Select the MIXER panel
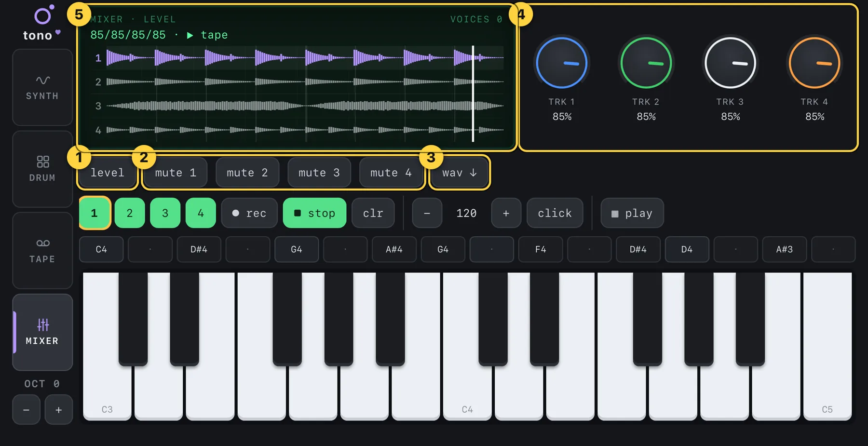This screenshot has width=868, height=446. [x=42, y=332]
